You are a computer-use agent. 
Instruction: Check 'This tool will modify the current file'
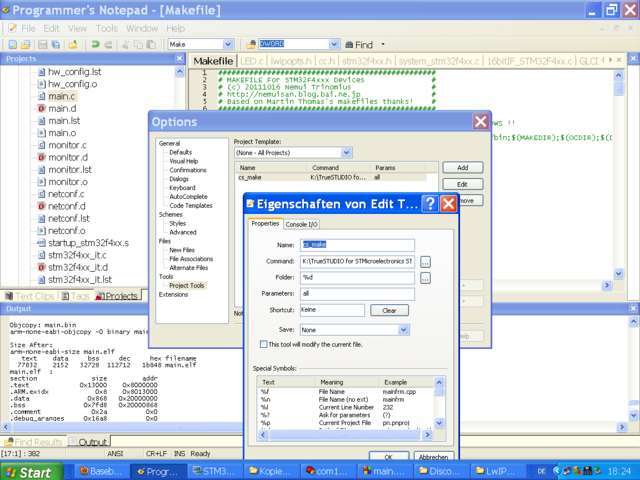click(x=264, y=344)
